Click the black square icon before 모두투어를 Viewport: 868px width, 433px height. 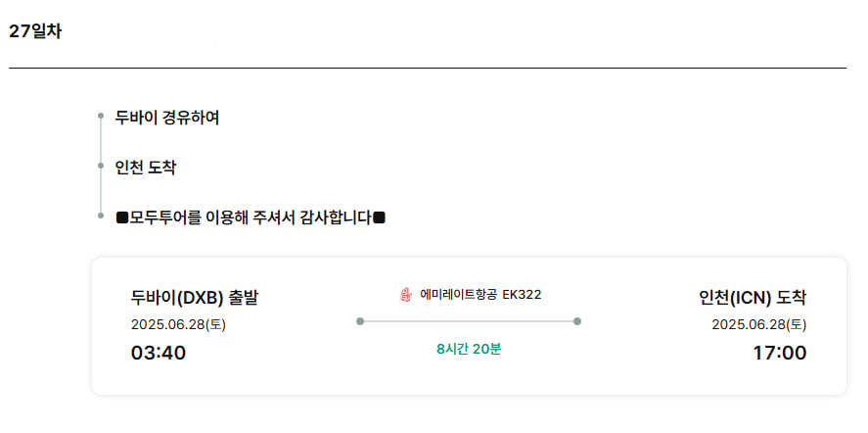tap(121, 217)
